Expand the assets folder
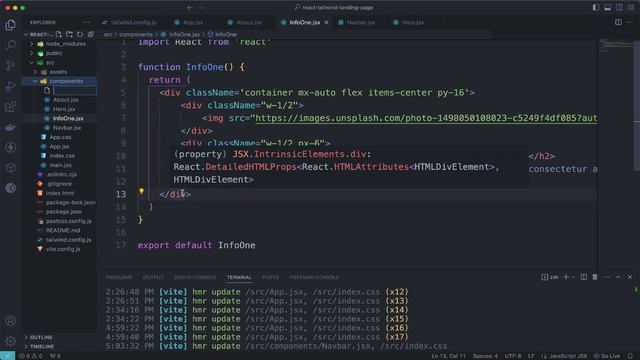Viewport: 640px width, 360px height. pyautogui.click(x=36, y=72)
